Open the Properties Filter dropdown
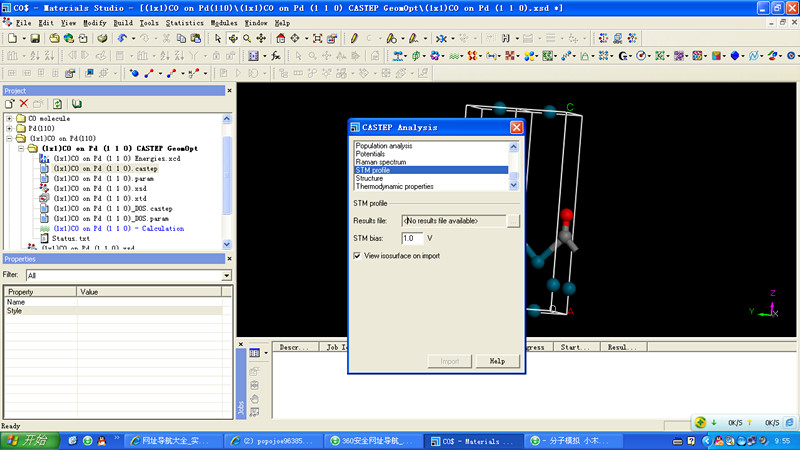This screenshot has height=450, width=800. tap(226, 275)
